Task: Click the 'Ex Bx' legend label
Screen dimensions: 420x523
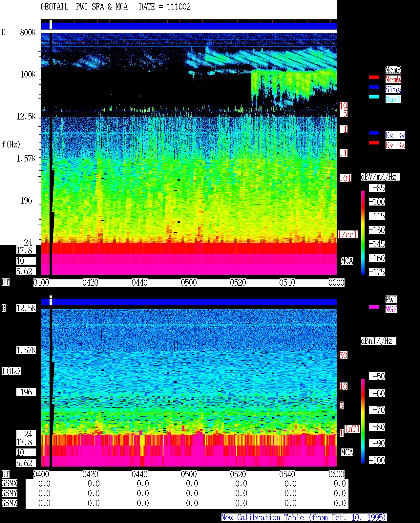Action: (x=395, y=135)
